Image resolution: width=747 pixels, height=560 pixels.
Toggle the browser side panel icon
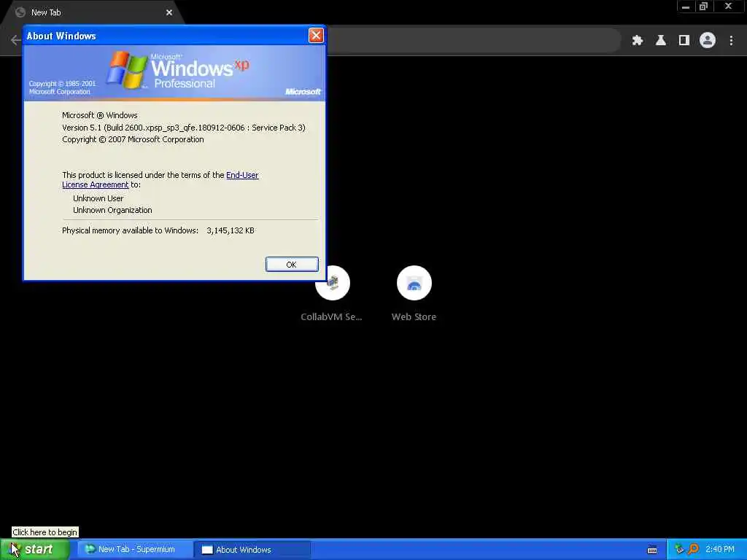[684, 41]
